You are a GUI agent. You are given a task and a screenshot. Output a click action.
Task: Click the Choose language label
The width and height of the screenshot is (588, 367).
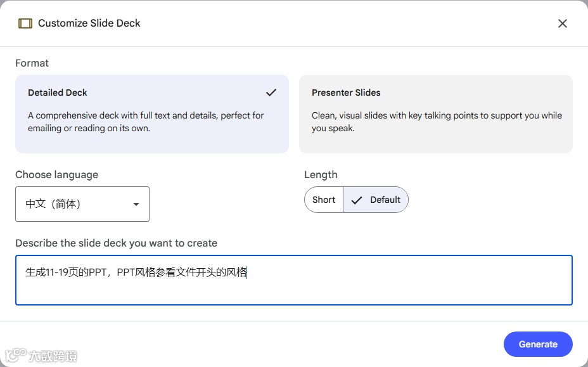[56, 175]
